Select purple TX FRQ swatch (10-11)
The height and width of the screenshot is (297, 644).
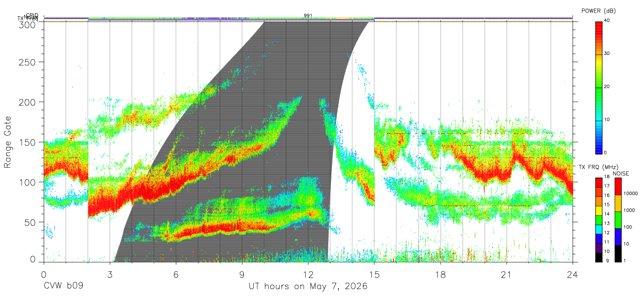(599, 248)
